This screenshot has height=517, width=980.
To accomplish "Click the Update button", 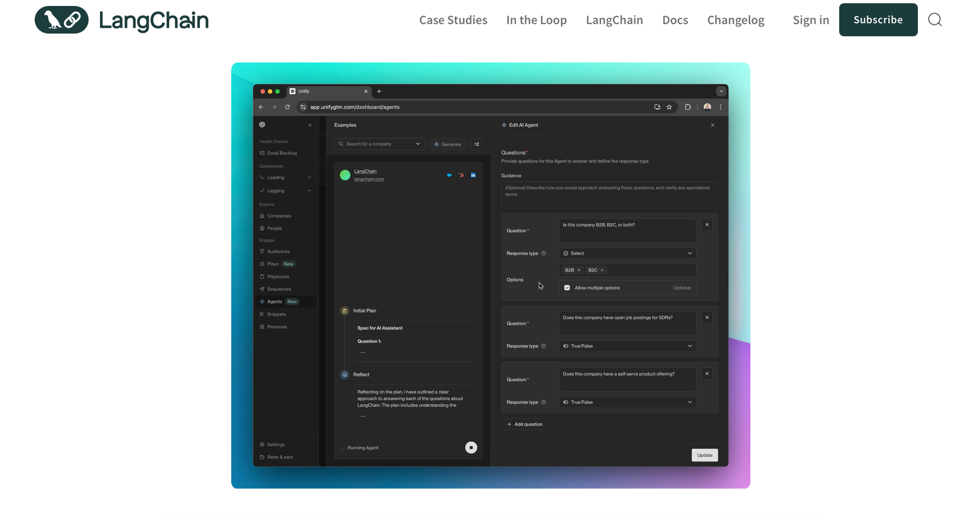I will [705, 455].
